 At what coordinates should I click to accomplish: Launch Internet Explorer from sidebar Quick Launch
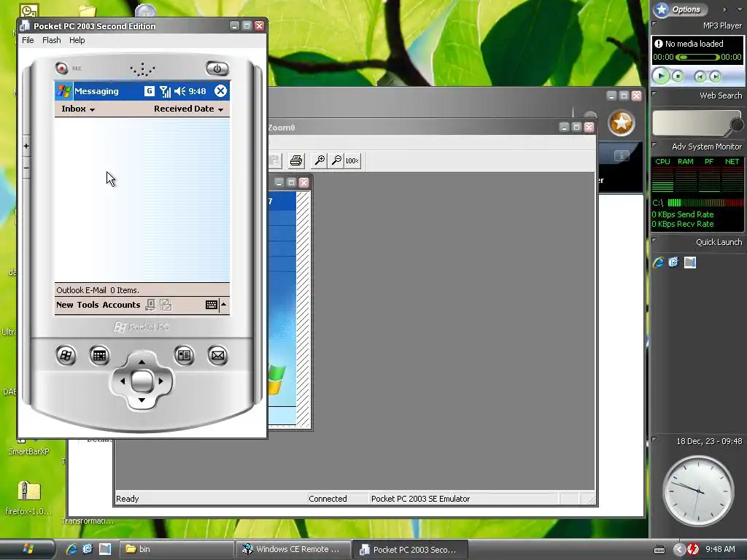659,262
